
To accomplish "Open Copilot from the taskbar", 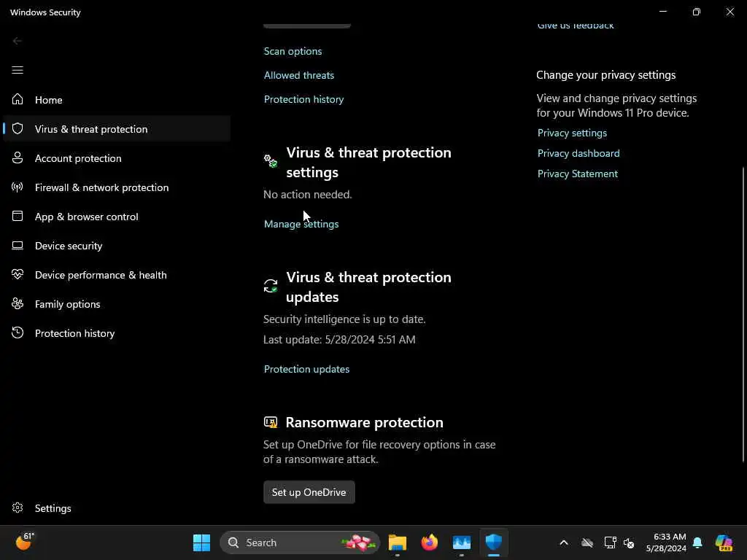I will 724,542.
